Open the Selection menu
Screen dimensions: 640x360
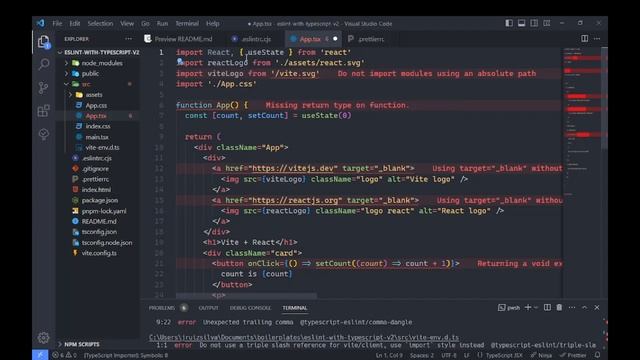click(x=100, y=24)
